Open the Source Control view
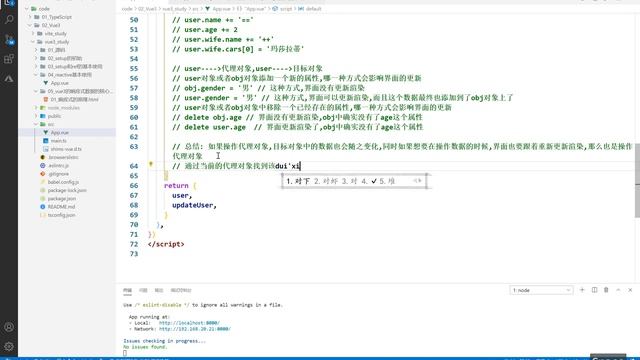640x360 pixels. point(9,40)
